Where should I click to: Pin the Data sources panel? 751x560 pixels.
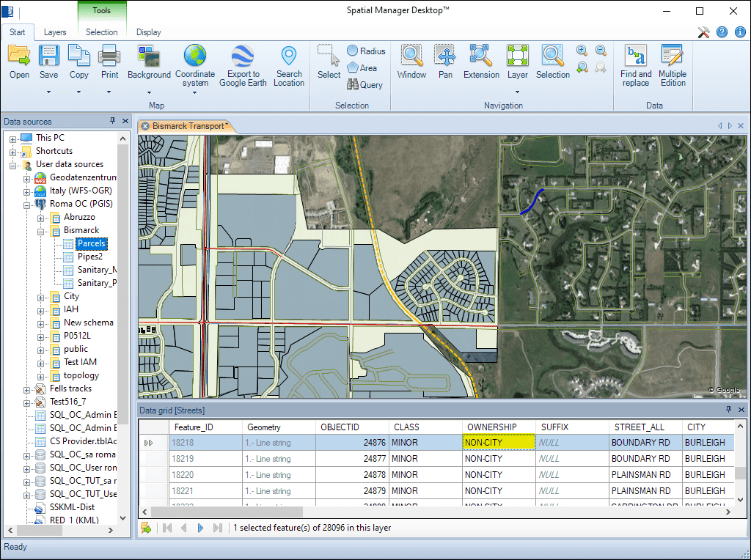[x=113, y=122]
